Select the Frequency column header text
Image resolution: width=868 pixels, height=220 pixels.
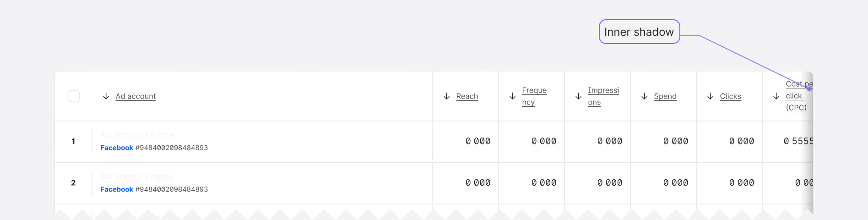pos(534,96)
